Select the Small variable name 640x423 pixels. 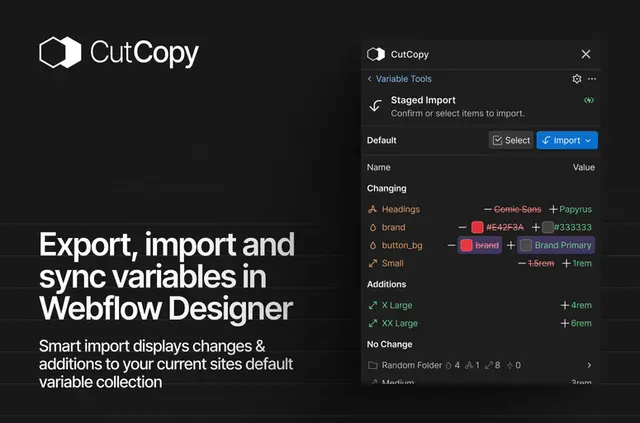pos(392,263)
